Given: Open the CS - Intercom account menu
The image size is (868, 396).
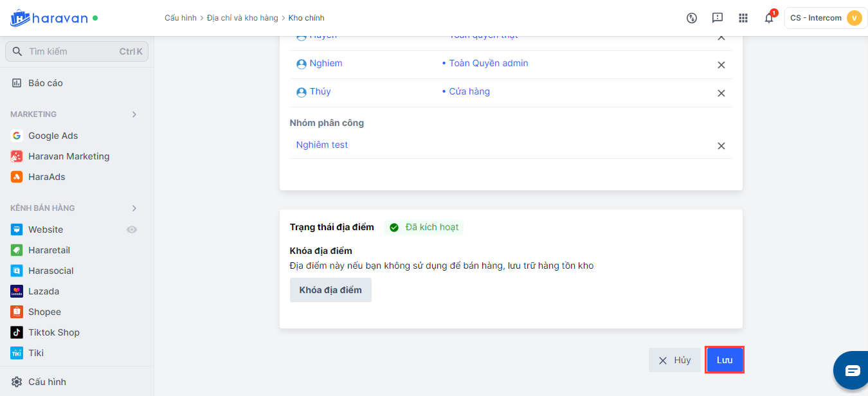Looking at the screenshot, I should 826,18.
